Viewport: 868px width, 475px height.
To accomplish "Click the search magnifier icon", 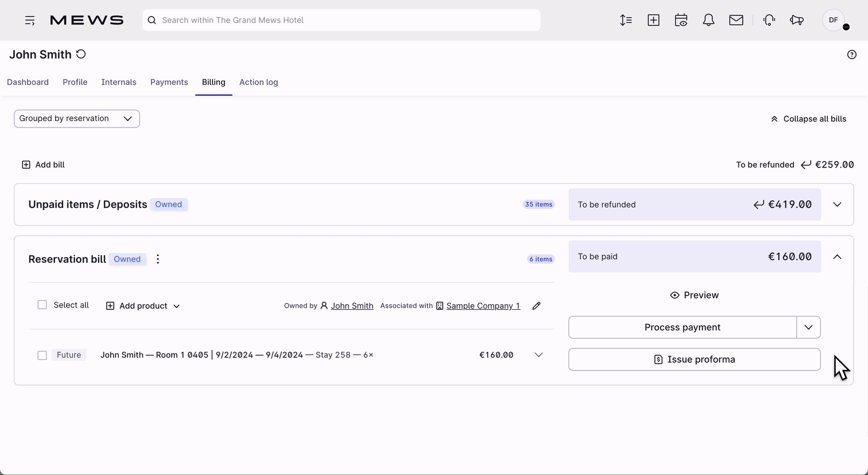I will [152, 20].
